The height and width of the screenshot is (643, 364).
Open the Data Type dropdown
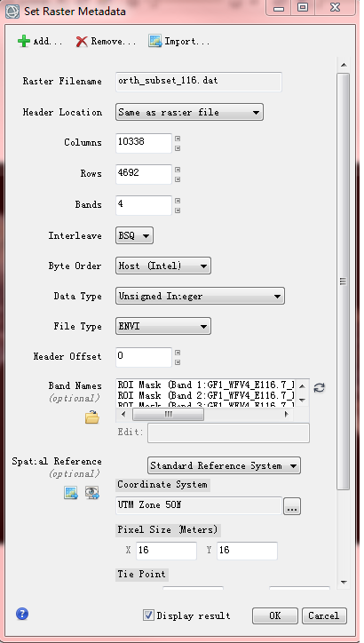click(x=200, y=296)
